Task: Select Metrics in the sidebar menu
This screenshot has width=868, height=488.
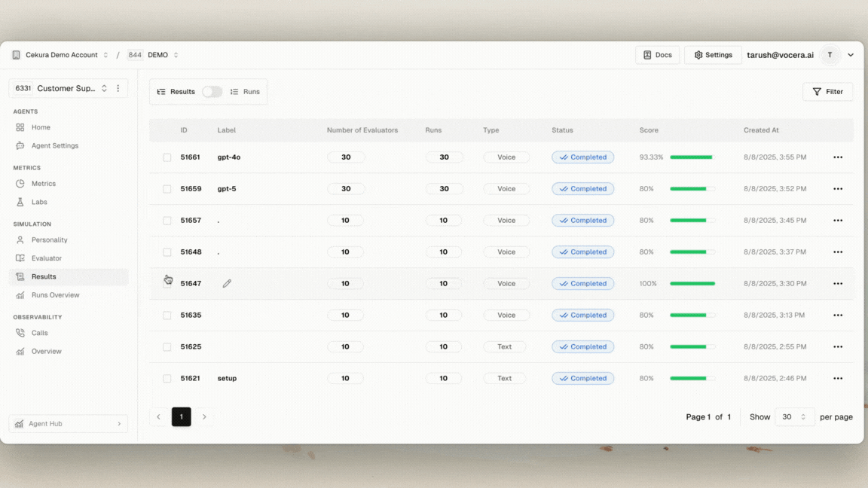Action: [43, 184]
